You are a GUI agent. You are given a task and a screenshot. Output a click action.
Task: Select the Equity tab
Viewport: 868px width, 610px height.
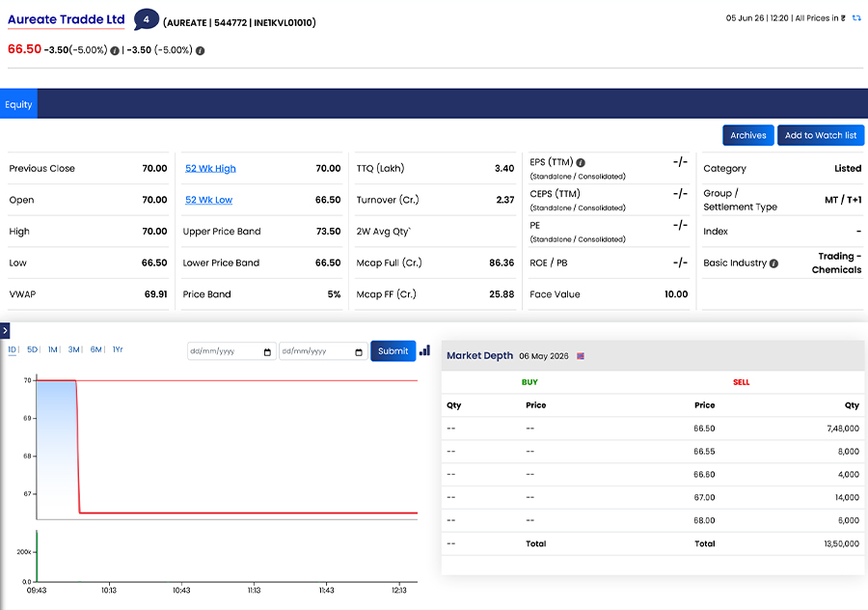coord(19,103)
